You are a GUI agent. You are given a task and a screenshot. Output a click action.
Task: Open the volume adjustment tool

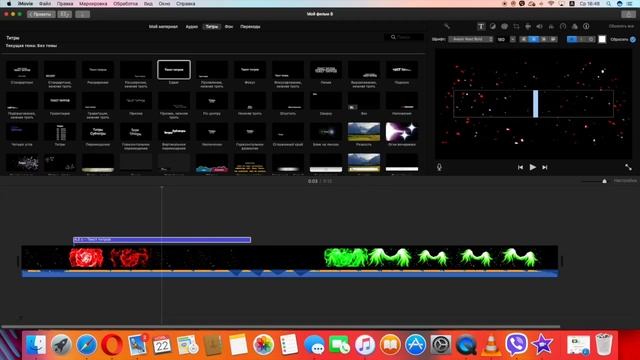(540, 26)
